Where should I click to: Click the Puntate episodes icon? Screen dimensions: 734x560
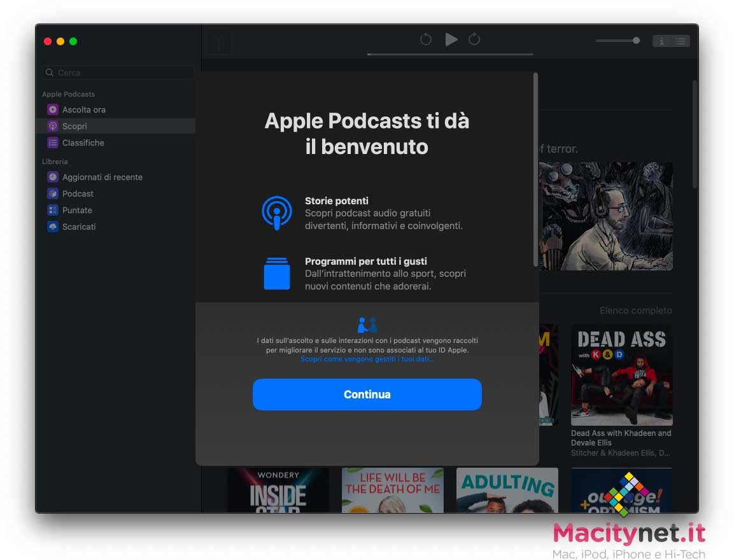pos(53,210)
